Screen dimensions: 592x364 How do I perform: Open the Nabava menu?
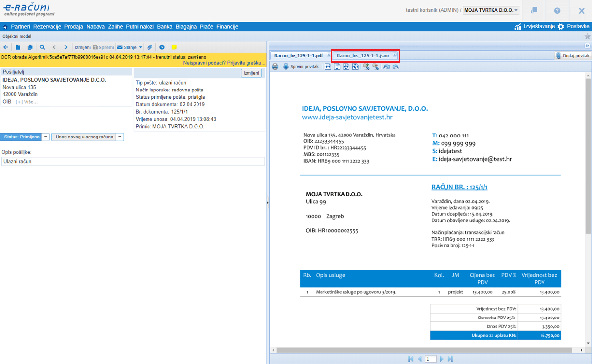95,27
